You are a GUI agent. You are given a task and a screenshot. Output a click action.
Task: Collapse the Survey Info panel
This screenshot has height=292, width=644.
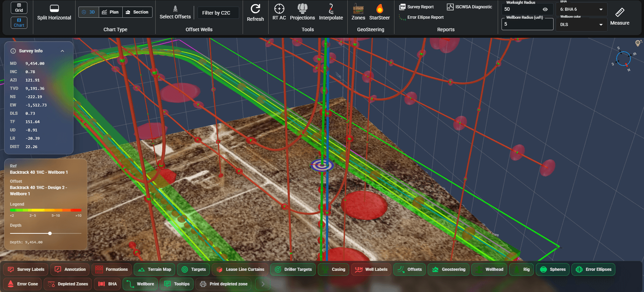62,51
